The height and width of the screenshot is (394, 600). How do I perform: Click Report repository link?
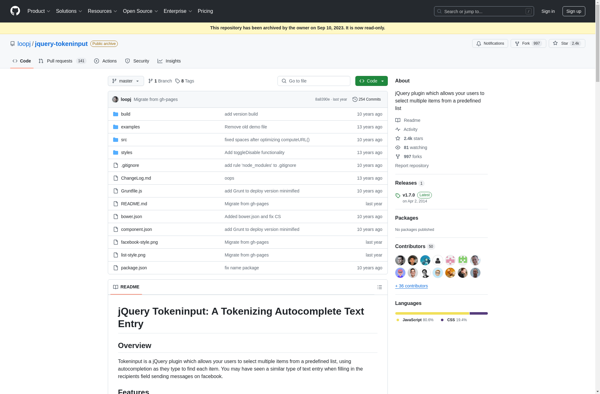click(412, 166)
